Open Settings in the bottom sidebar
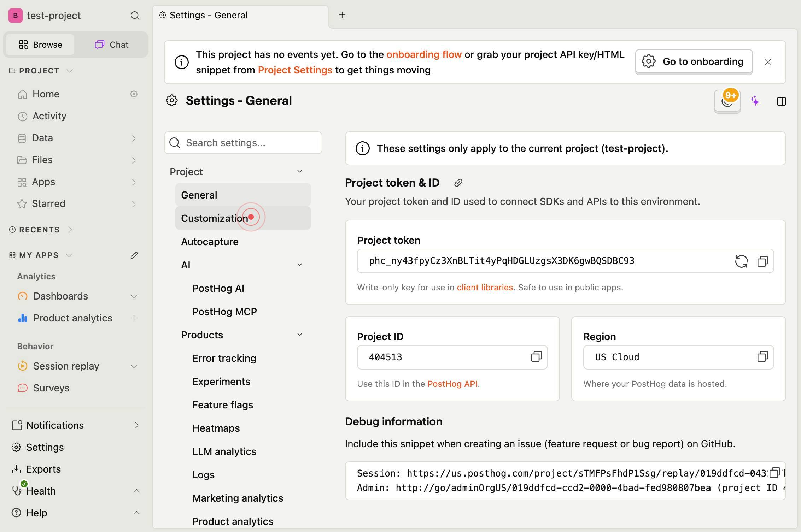 pyautogui.click(x=45, y=447)
